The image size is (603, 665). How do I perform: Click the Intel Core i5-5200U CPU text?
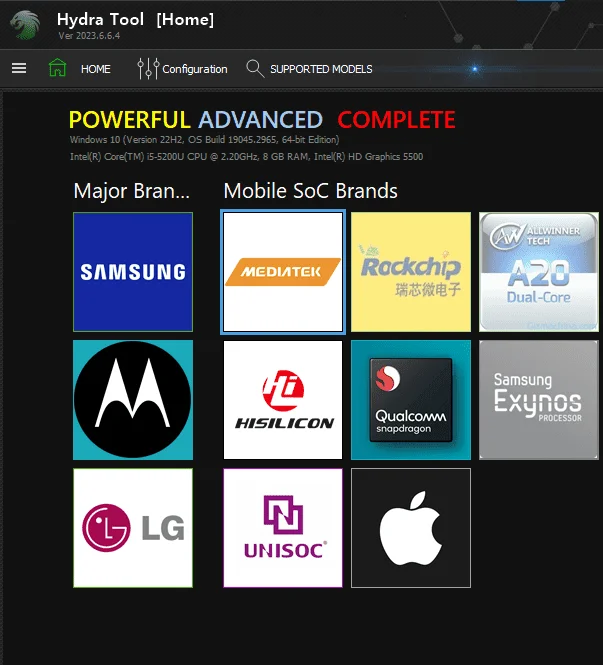pos(246,156)
